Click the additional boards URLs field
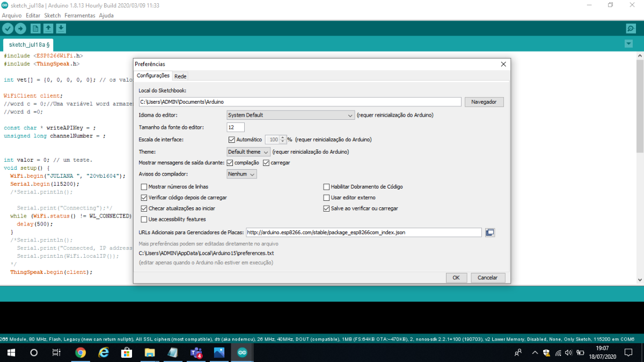Viewport: 644px width, 362px height. tap(364, 233)
